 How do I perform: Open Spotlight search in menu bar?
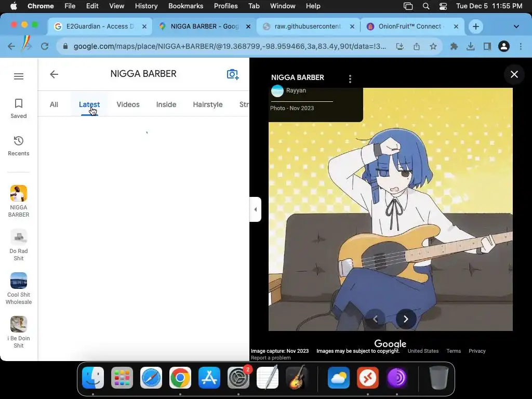pos(426,6)
